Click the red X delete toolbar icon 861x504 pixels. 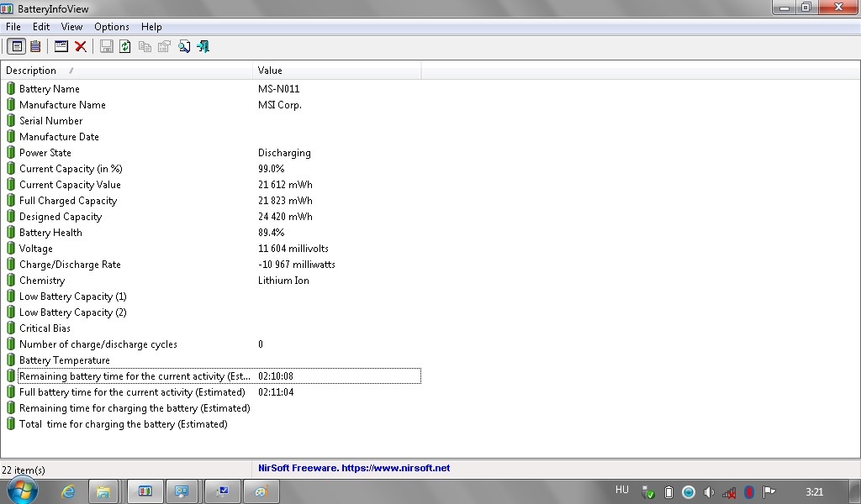81,46
